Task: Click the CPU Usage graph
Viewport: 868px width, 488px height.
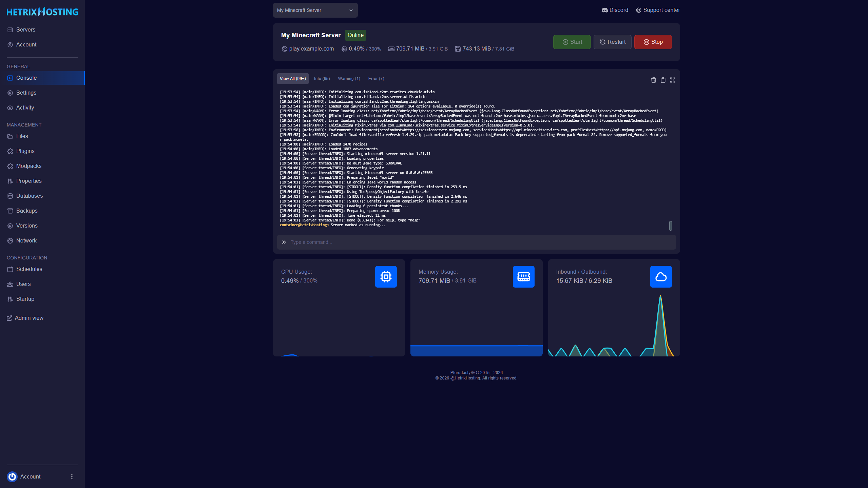Action: [x=339, y=325]
